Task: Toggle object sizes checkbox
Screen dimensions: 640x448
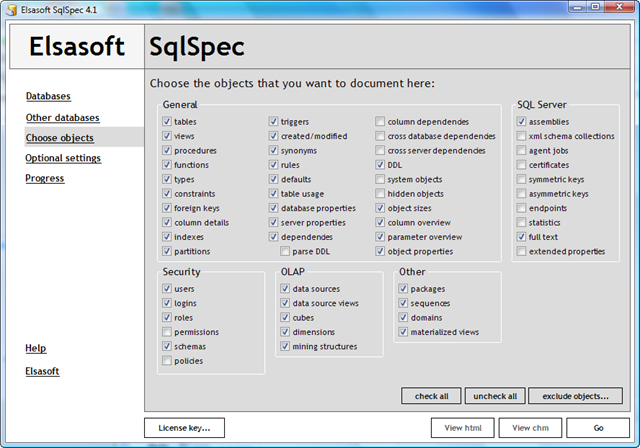Action: coord(380,208)
